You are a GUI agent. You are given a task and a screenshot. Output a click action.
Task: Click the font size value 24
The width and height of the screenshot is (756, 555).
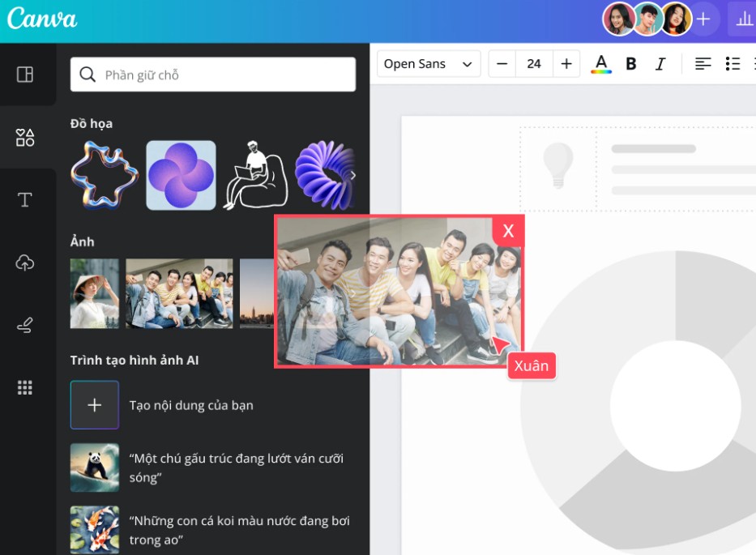click(x=534, y=64)
